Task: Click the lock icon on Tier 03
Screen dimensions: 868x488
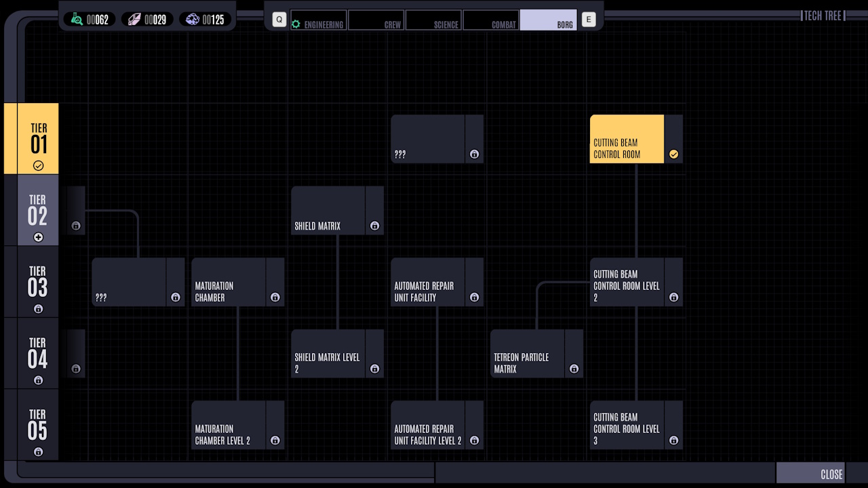Action: (x=37, y=308)
